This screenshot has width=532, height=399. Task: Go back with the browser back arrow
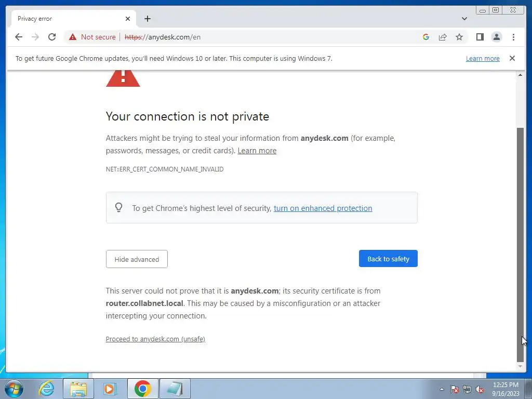point(19,37)
